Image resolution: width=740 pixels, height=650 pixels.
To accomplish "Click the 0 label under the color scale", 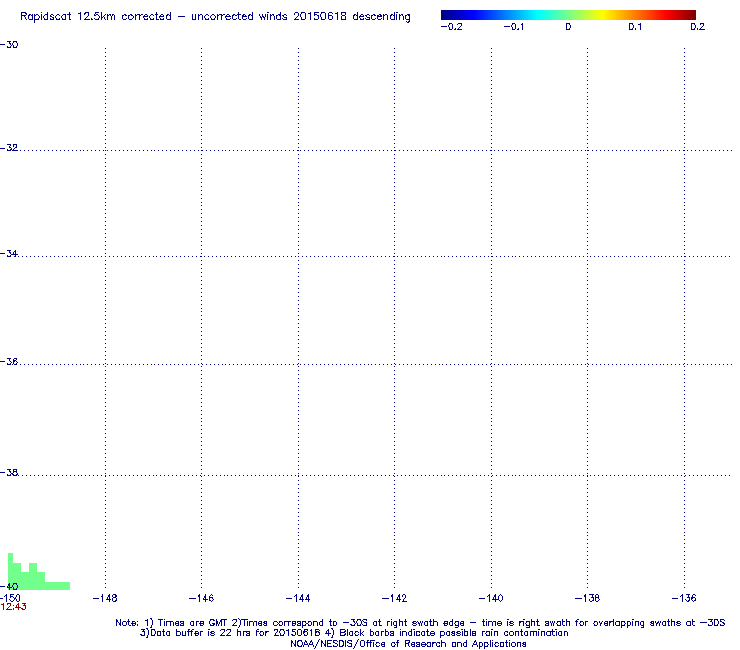I will point(568,27).
